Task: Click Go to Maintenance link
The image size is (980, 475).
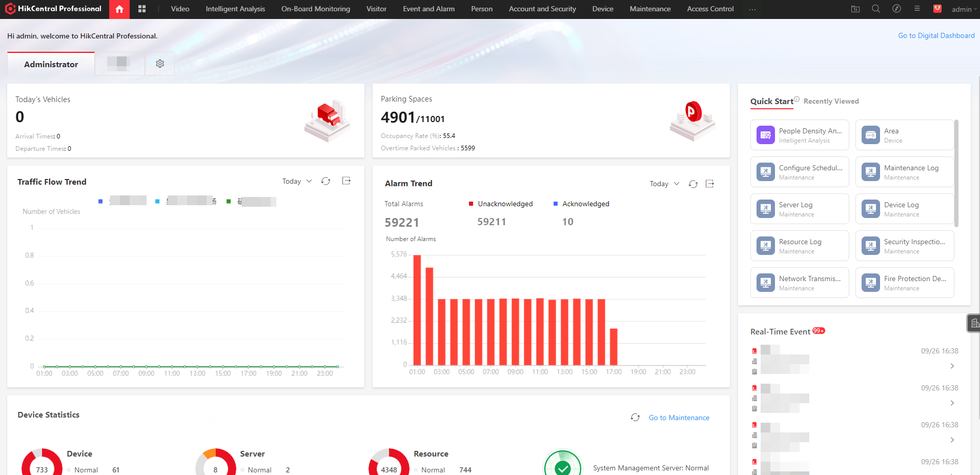Action: (x=679, y=418)
